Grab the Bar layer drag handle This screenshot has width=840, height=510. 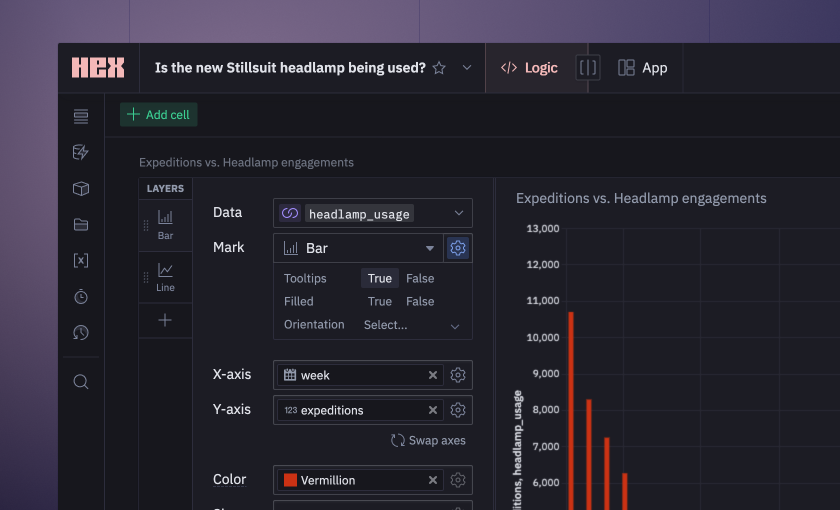pos(146,226)
